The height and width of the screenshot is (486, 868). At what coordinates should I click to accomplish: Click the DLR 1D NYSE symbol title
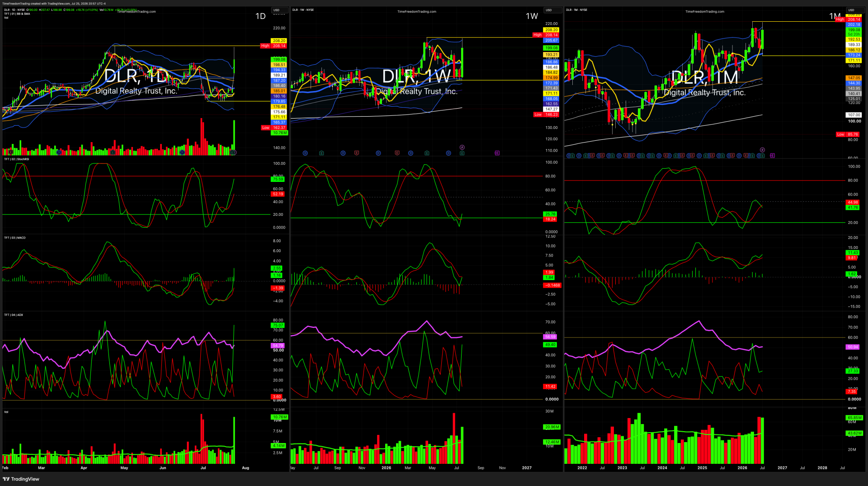(14, 10)
